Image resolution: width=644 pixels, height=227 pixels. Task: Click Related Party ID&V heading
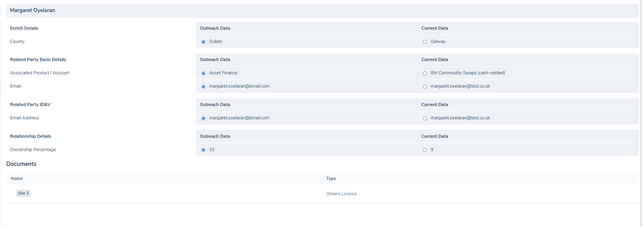click(x=30, y=104)
